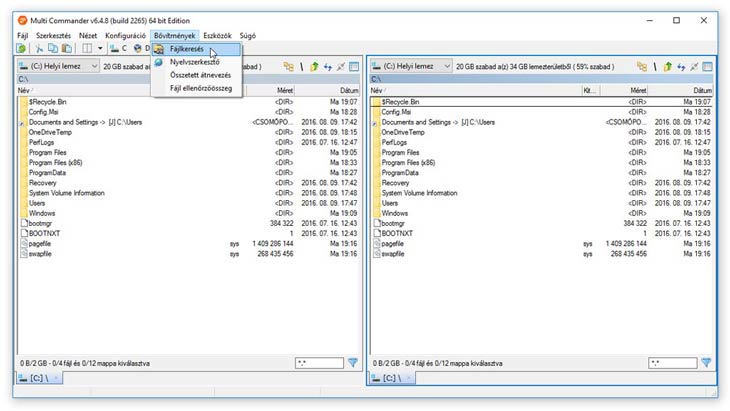This screenshot has width=730, height=411.
Task: Toggle the view mode icon in the left panel
Action: click(x=354, y=67)
